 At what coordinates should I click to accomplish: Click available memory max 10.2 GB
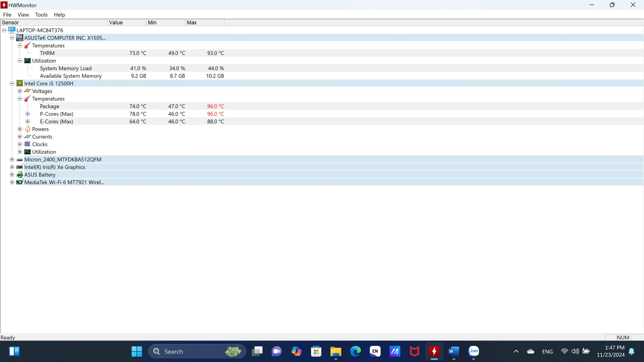click(x=215, y=76)
